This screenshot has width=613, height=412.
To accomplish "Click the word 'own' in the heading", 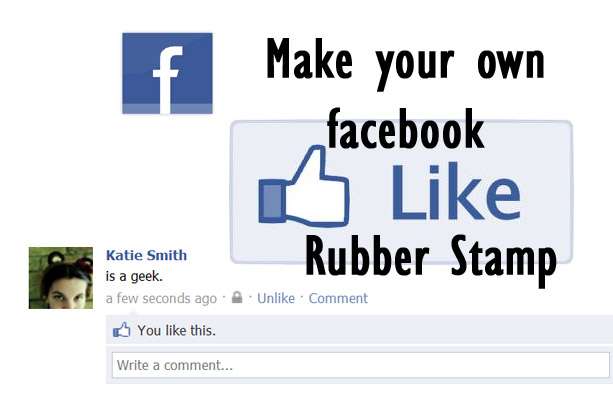I will click(x=511, y=64).
